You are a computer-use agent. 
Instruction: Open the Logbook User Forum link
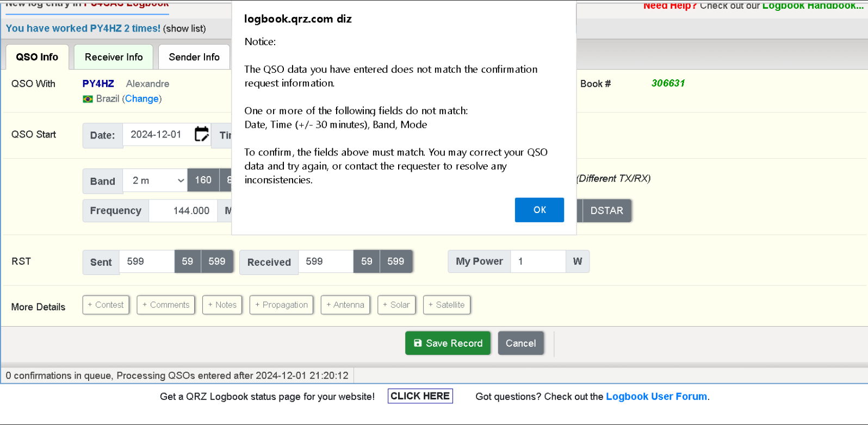[656, 397]
